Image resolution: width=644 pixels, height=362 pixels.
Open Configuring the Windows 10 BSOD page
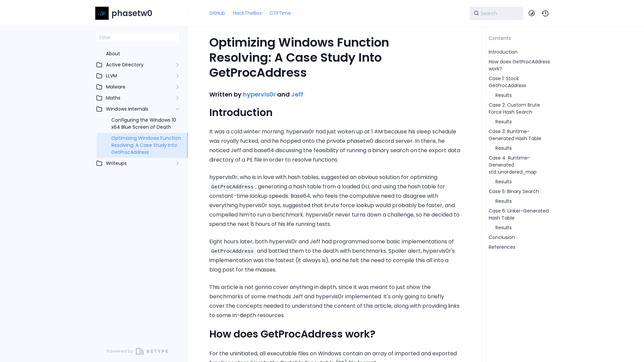tap(144, 123)
